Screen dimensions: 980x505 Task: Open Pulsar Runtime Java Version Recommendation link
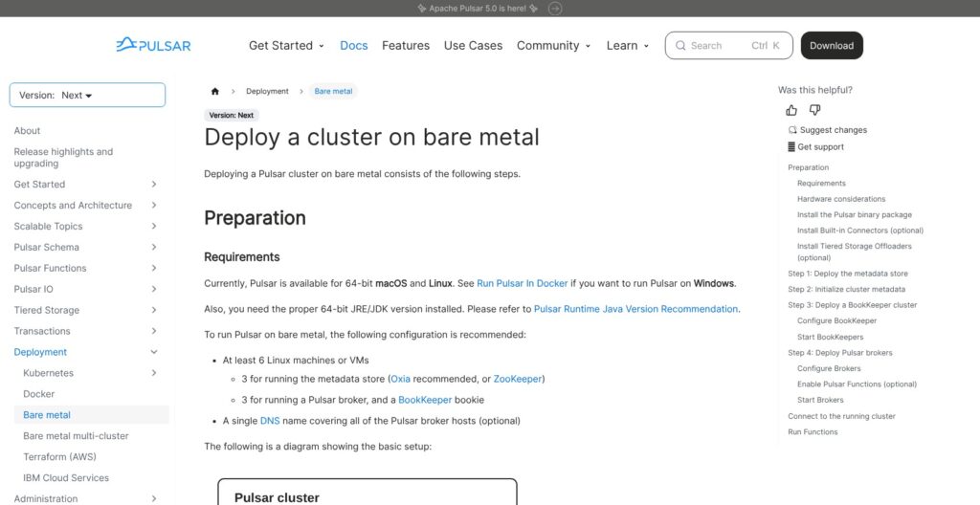(x=635, y=309)
